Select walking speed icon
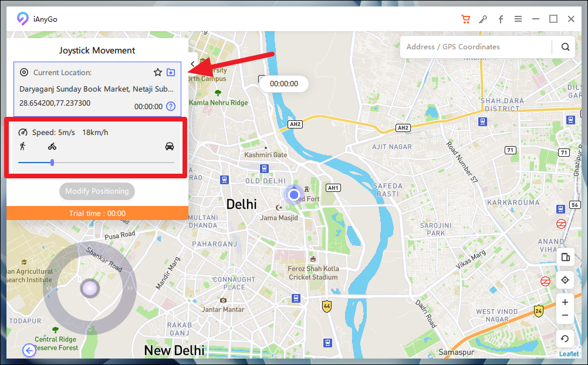 point(22,146)
